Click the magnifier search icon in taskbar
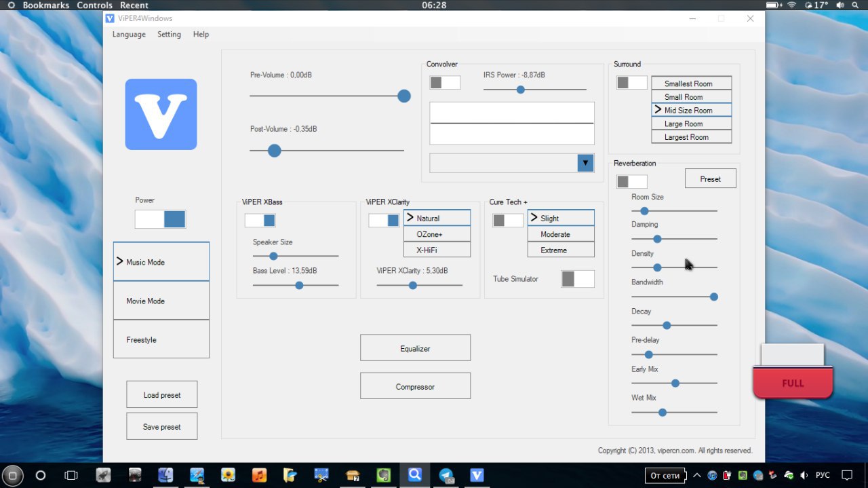 pos(415,475)
